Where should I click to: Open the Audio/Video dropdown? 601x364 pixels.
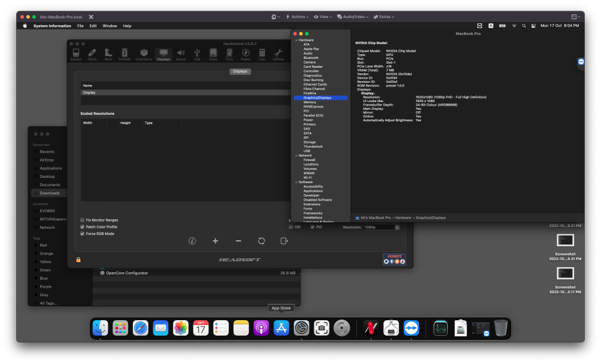pyautogui.click(x=353, y=17)
